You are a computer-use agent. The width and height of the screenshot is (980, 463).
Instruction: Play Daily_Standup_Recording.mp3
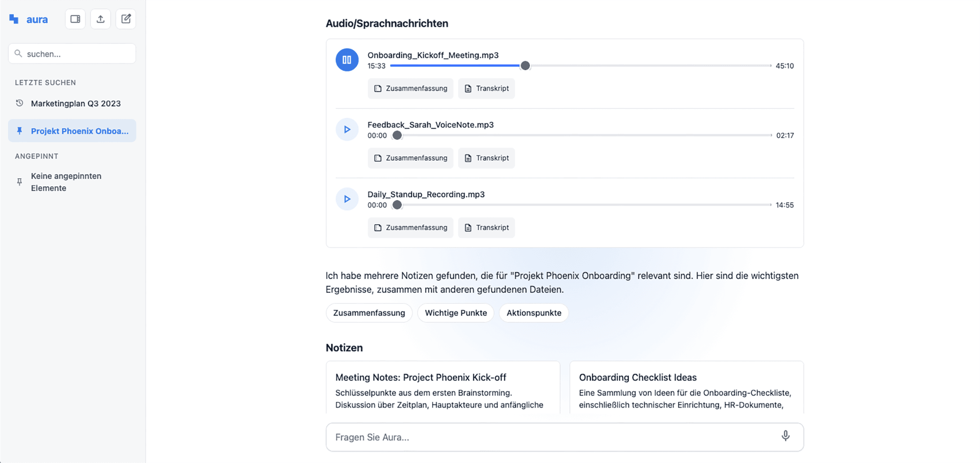point(347,199)
